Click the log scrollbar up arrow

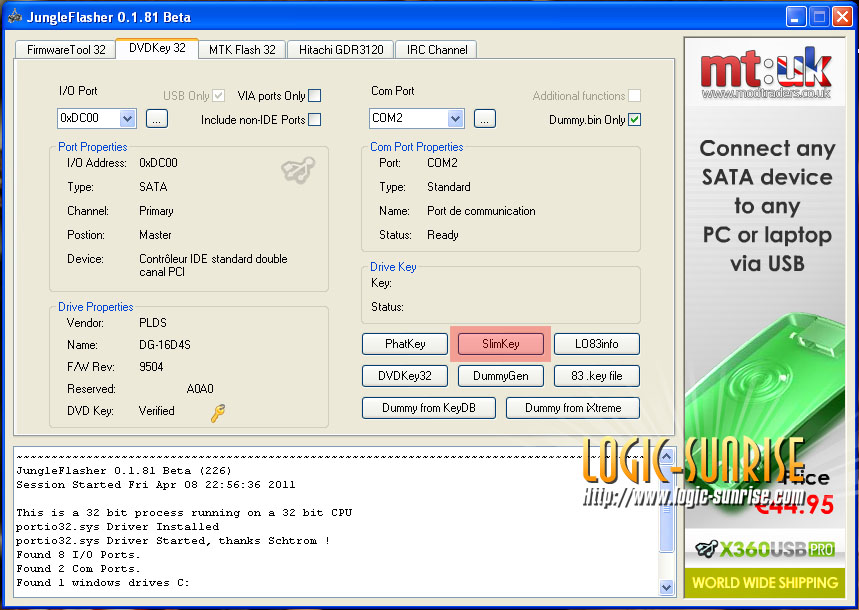[x=666, y=456]
